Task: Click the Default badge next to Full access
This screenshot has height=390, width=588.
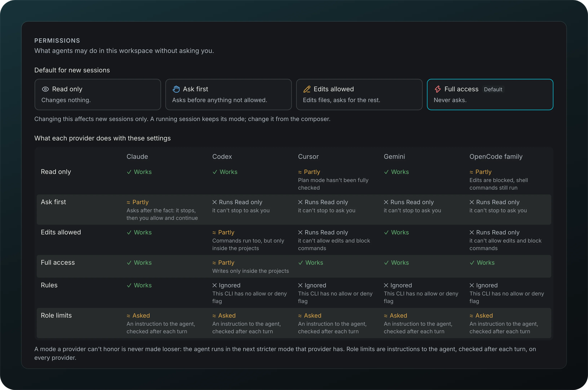Action: coord(493,89)
